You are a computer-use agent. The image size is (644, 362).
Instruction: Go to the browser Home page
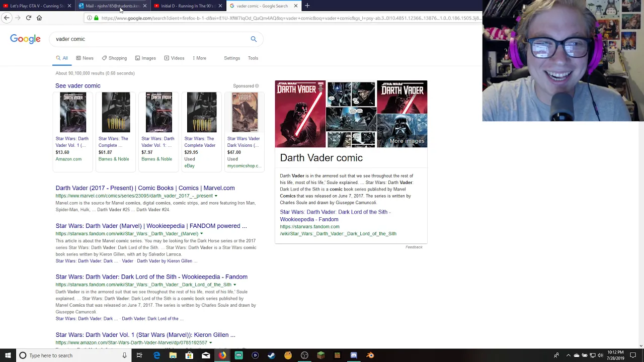[x=39, y=18]
